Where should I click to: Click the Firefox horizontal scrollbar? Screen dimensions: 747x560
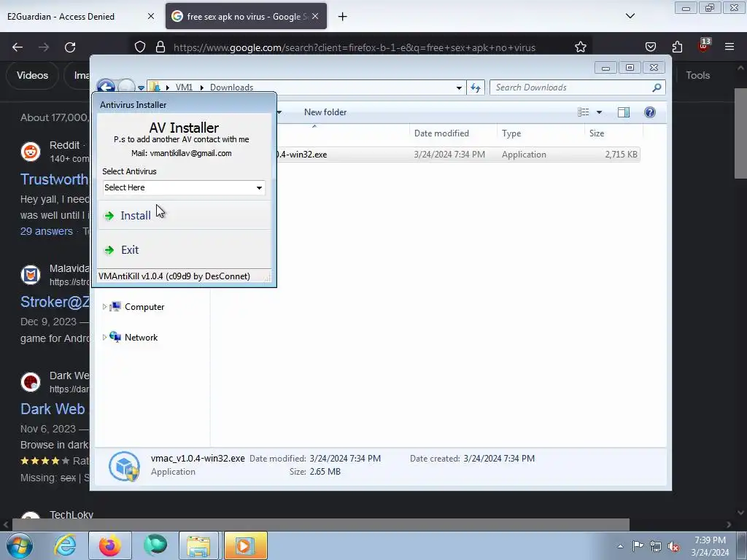tap(321, 525)
